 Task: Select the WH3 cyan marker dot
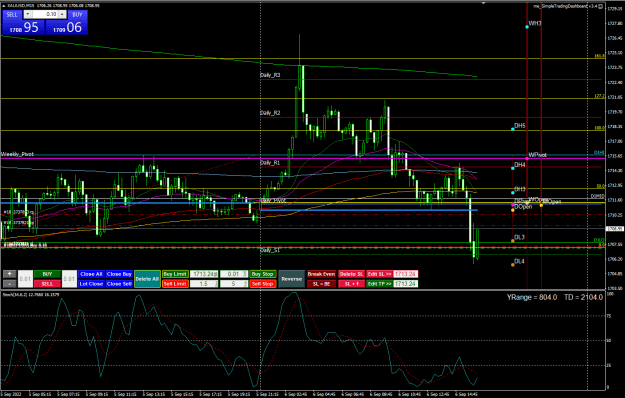click(x=527, y=27)
